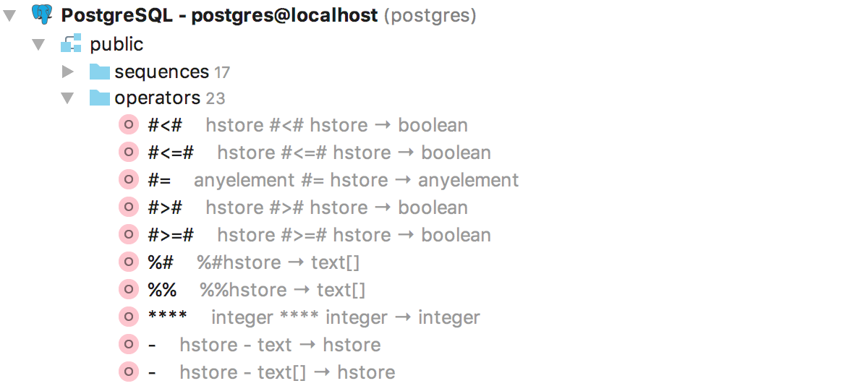Select the public schema label

tap(116, 44)
